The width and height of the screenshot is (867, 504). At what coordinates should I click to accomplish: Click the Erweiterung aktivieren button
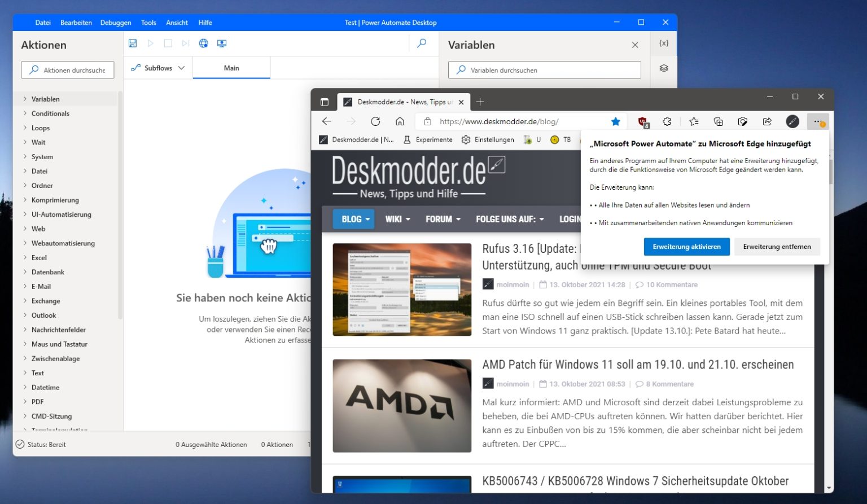(x=686, y=247)
